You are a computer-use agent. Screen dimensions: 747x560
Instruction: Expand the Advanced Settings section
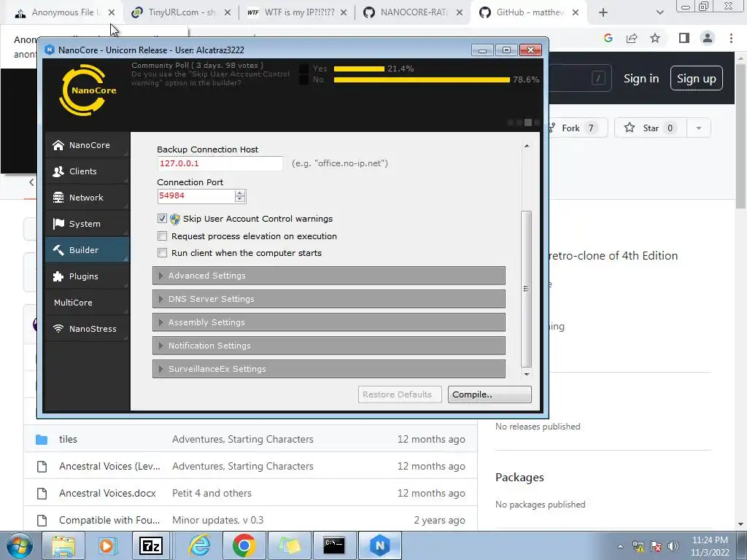[329, 276]
